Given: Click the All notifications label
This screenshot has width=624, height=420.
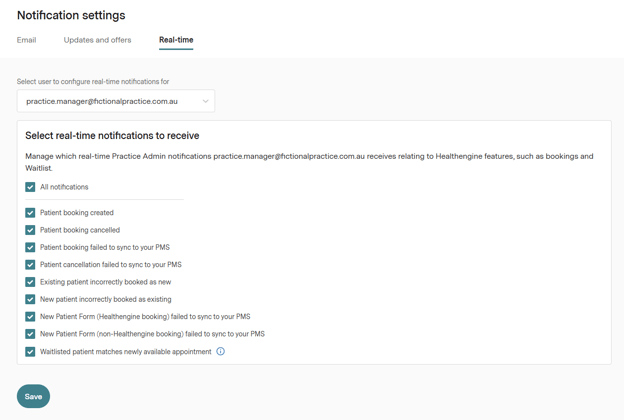Looking at the screenshot, I should coord(64,187).
